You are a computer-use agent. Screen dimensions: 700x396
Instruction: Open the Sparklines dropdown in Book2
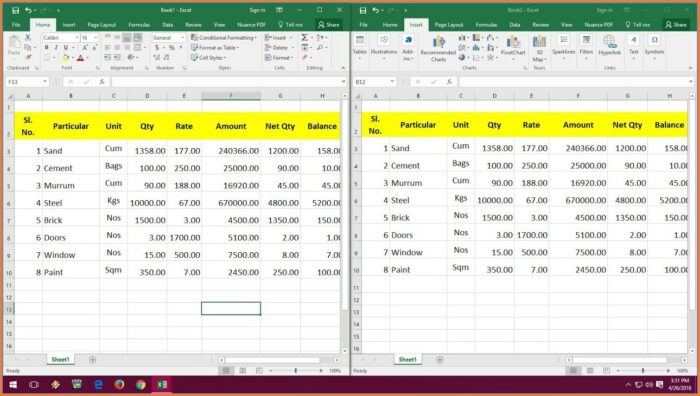[x=563, y=46]
